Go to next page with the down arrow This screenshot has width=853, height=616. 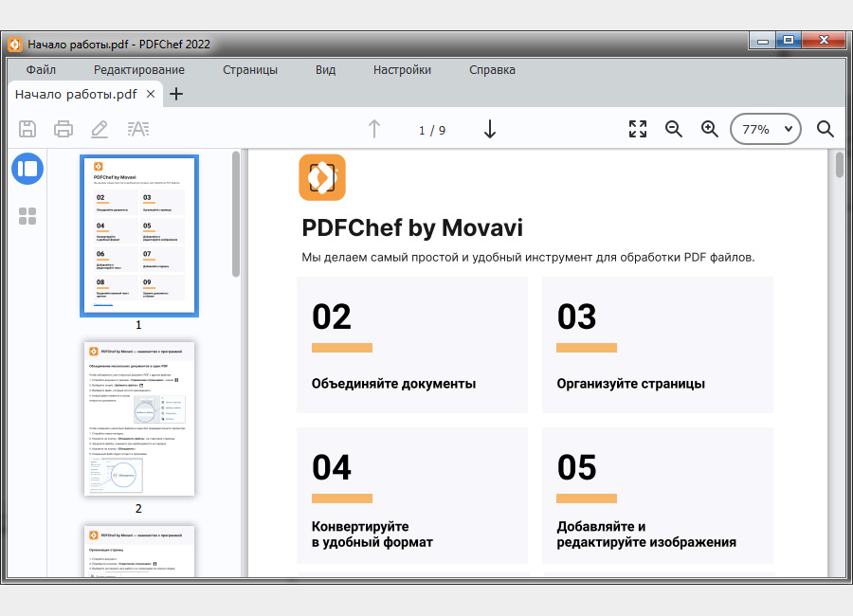[490, 129]
